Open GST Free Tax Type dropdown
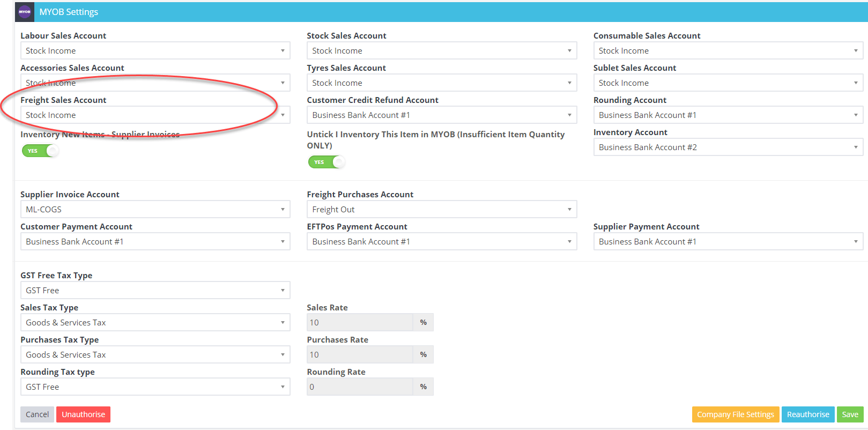868x430 pixels. click(x=155, y=290)
